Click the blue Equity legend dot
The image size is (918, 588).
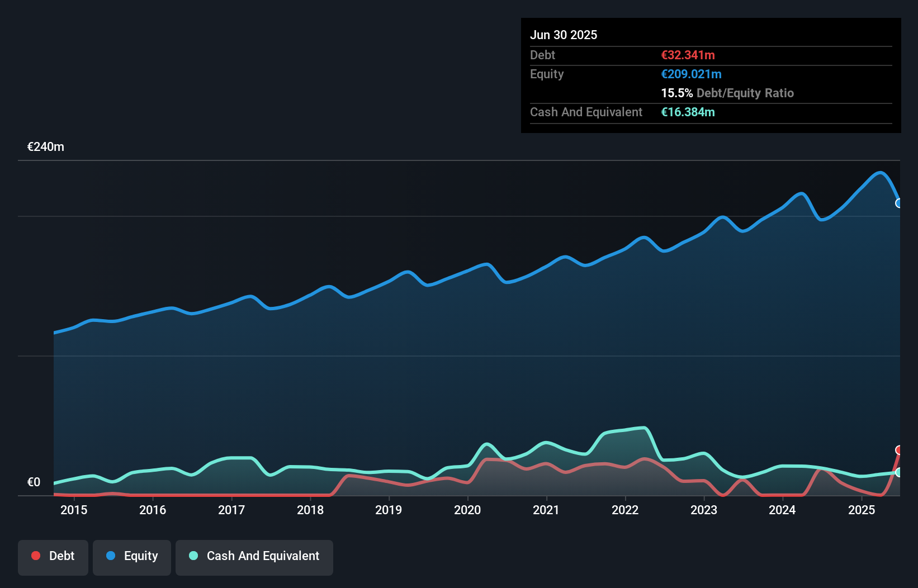(x=111, y=556)
